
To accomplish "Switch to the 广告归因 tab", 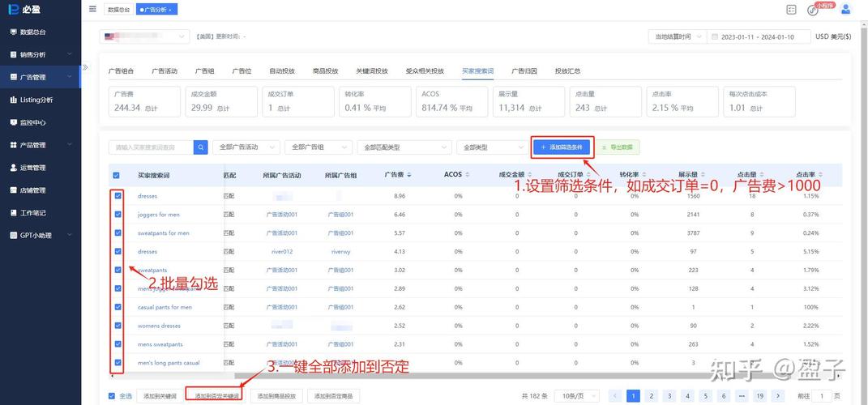I will [x=524, y=71].
